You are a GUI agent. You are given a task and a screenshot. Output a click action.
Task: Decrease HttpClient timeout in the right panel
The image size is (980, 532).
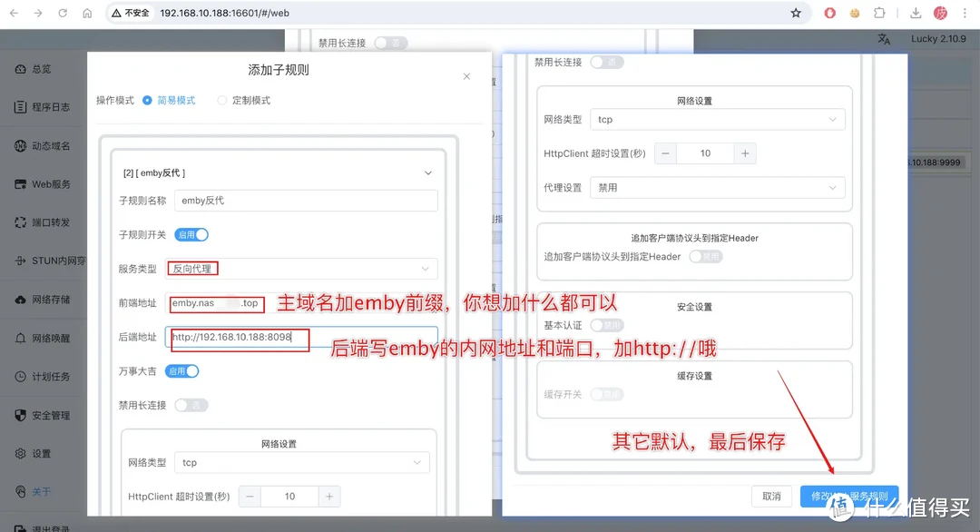click(665, 153)
